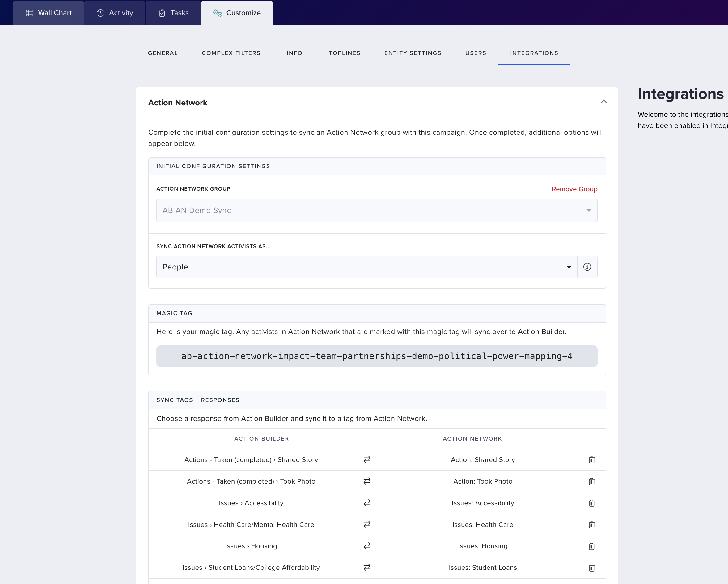The height and width of the screenshot is (584, 728).
Task: Select 'Actions - Taken (completed) › Took Photo' text
Action: point(251,481)
